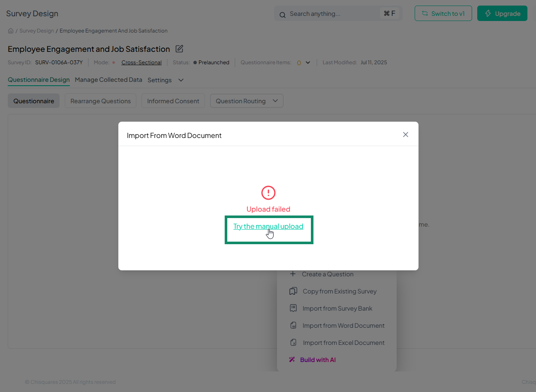Image resolution: width=536 pixels, height=392 pixels.
Task: Click the Build with AI wand icon
Action: coord(292,360)
